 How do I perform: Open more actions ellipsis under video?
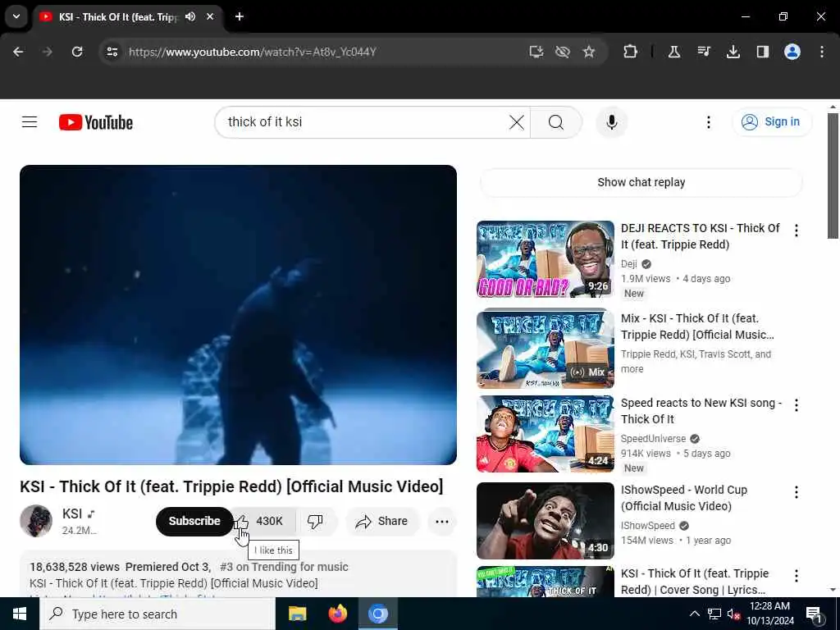(442, 521)
